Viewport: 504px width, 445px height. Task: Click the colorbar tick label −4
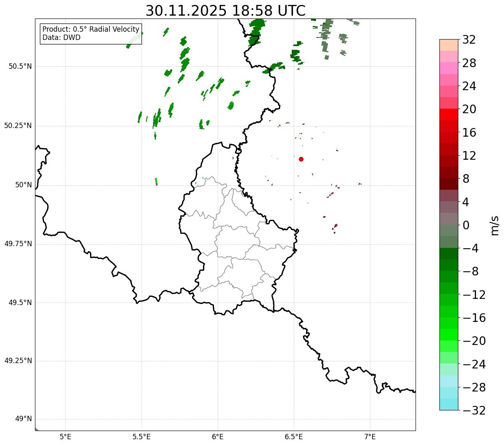point(470,248)
